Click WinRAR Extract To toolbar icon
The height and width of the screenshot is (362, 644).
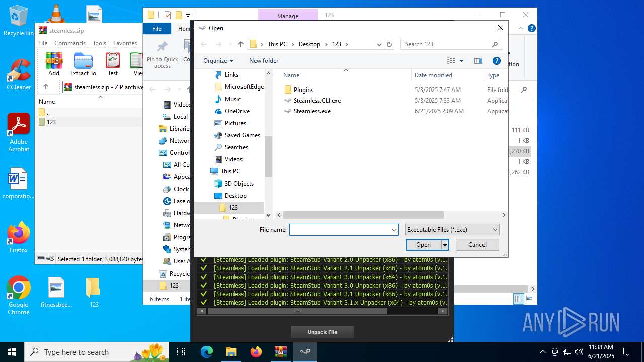[83, 64]
